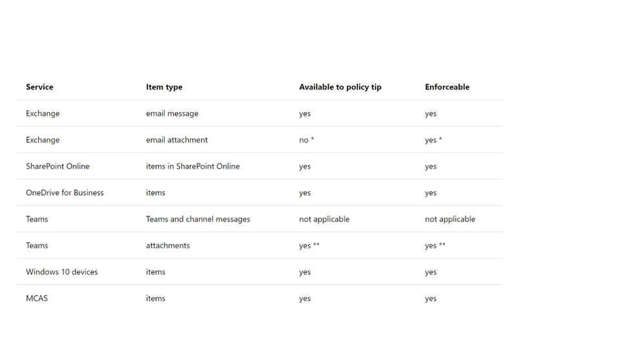
Task: Select the Teams attachments item cell
Action: tap(168, 245)
